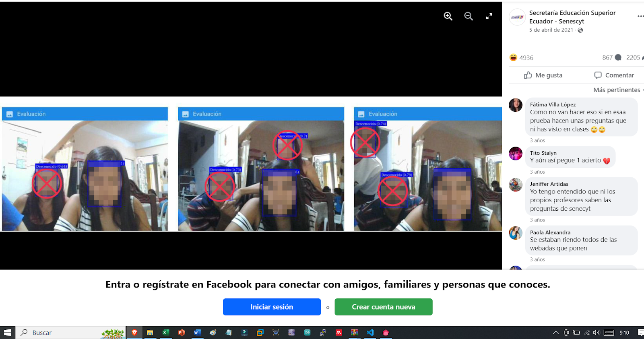Viewport: 644px width, 339px height.
Task: Enter fullscreen photo view
Action: click(489, 16)
